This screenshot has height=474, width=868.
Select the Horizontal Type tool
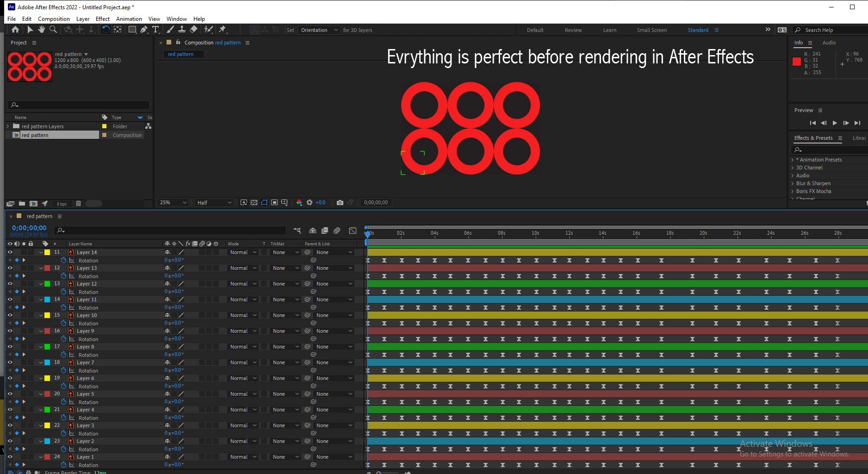tap(155, 30)
